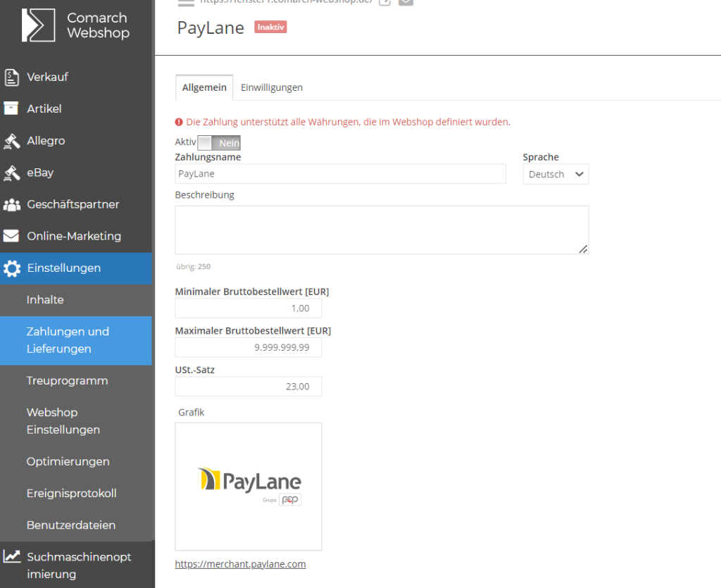Click the Beschreibung textarea resize handle
The image size is (721, 588).
pyautogui.click(x=583, y=249)
